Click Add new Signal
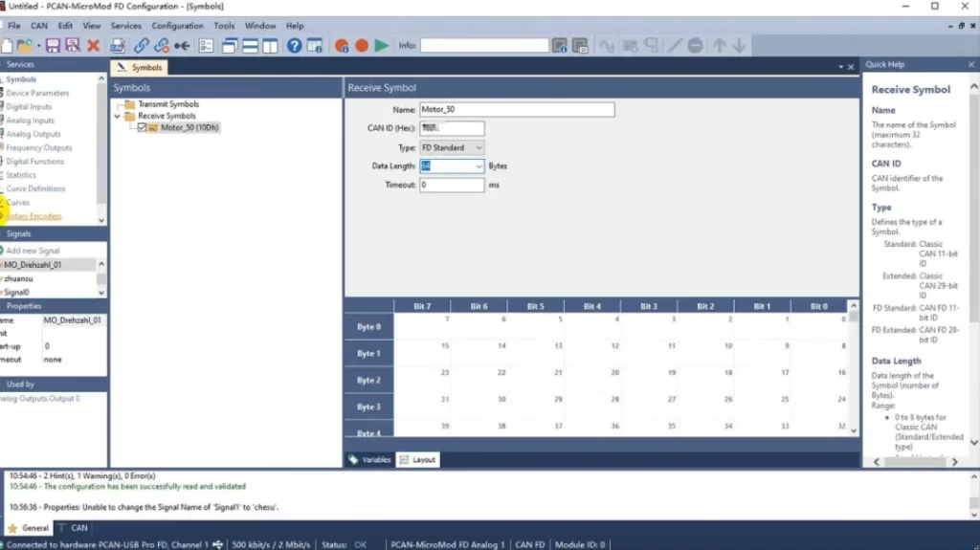 [x=33, y=251]
